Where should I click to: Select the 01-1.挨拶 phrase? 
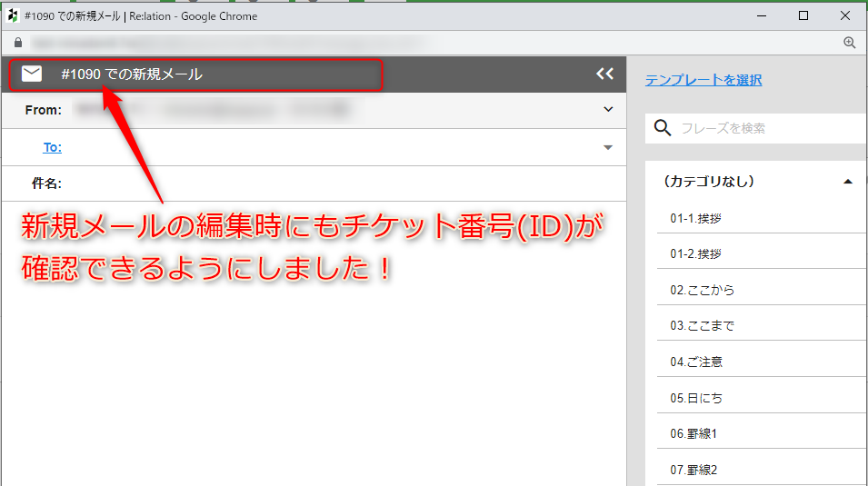(x=696, y=218)
